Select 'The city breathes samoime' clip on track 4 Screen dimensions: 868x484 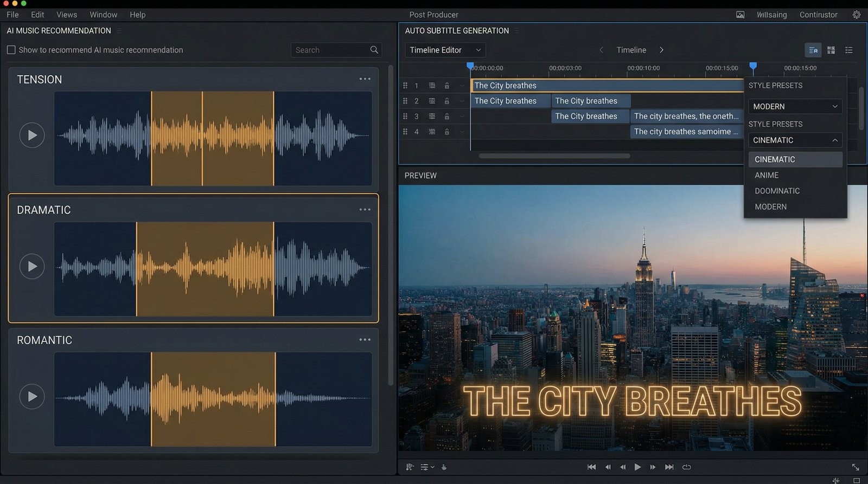(686, 132)
